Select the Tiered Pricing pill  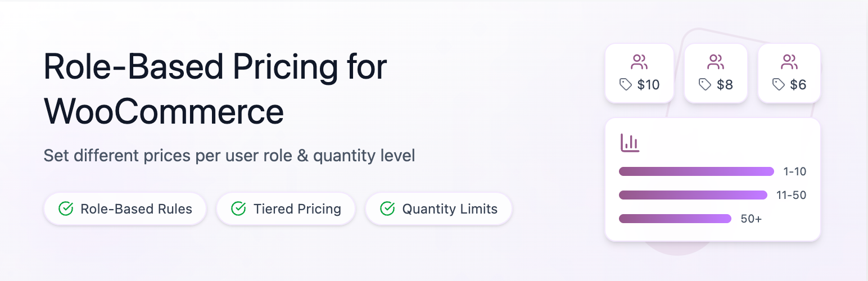pyautogui.click(x=286, y=209)
